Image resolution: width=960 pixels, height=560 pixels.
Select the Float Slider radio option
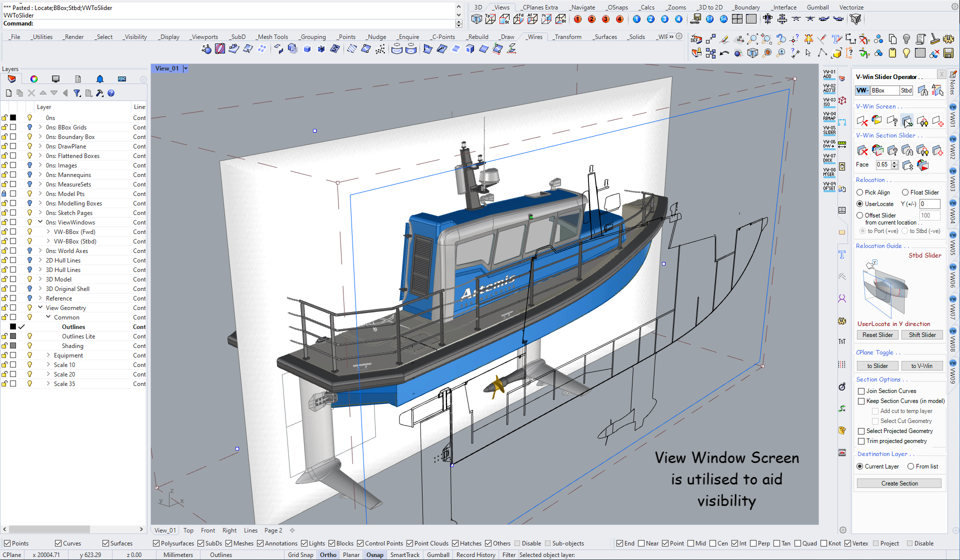click(x=905, y=192)
